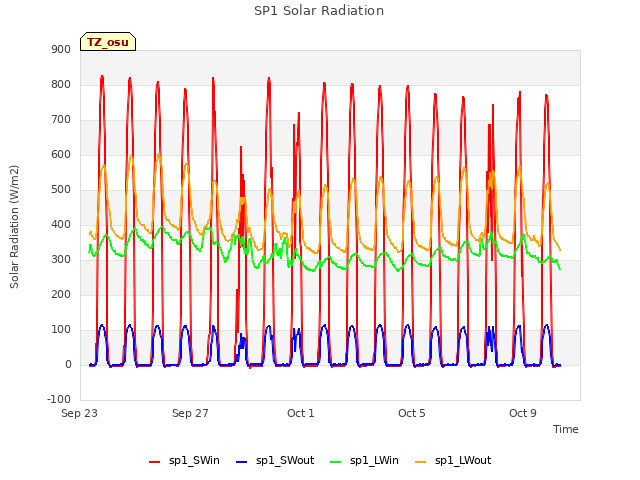Click the blue sp1_SWout legend swatch
The image size is (640, 480).
click(x=242, y=462)
